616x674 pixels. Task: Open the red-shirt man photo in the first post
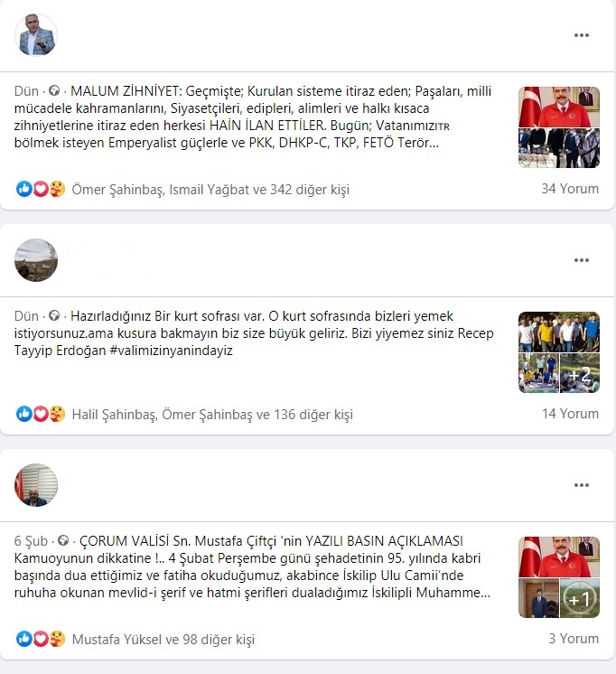[559, 107]
